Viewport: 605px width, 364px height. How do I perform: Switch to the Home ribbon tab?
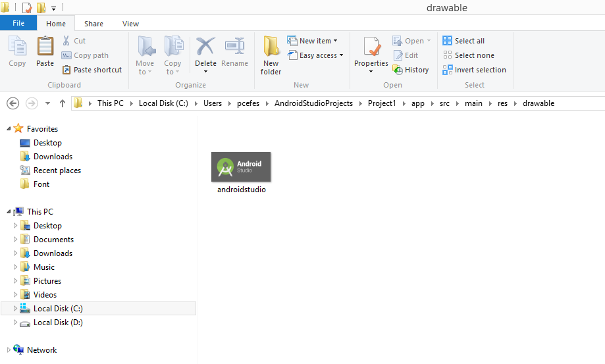[56, 24]
